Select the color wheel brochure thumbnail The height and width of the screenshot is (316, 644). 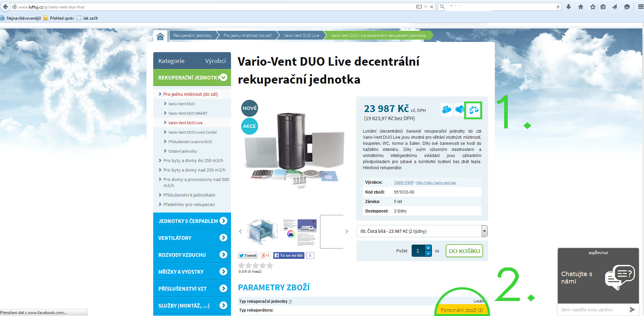[300, 232]
